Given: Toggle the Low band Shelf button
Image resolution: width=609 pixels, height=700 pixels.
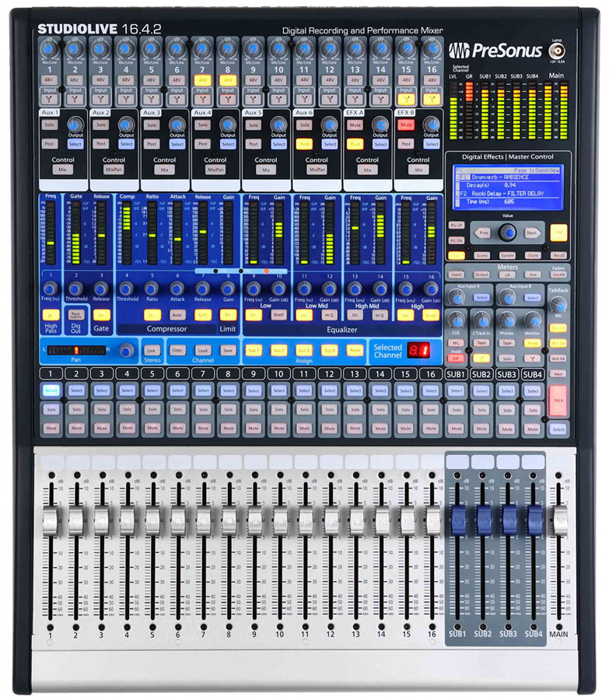Looking at the screenshot, I should 278,315.
